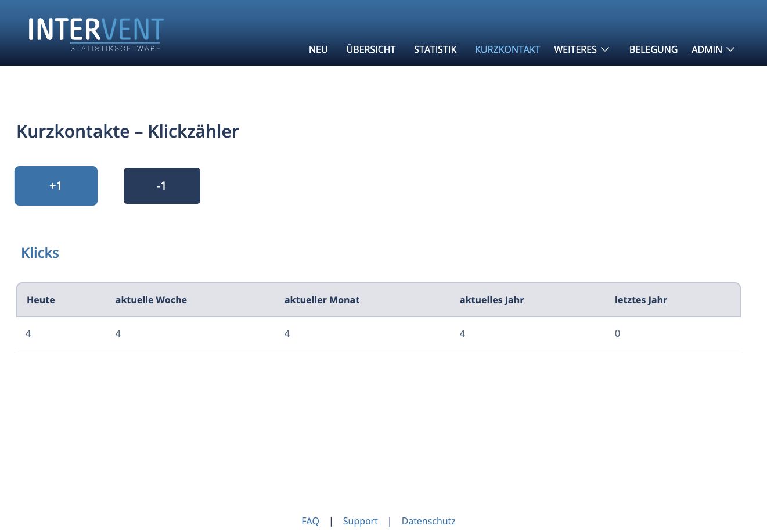Screen dimensions: 767x532
Task: Click the Klicks section heading
Action: point(40,253)
